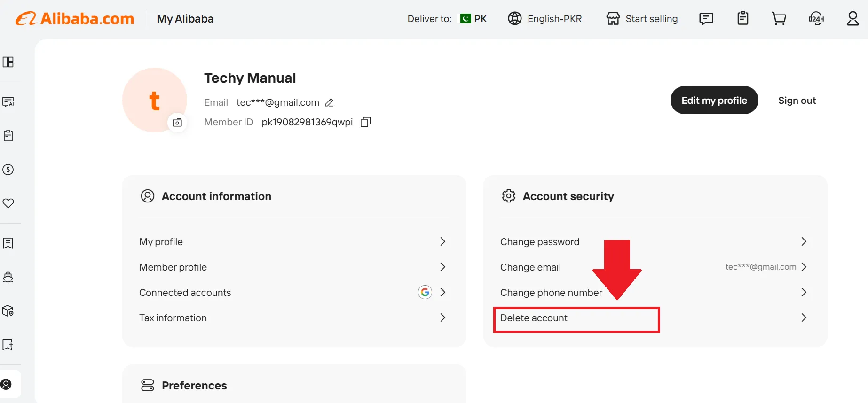Click the Preferences toggles icon

coord(148,385)
